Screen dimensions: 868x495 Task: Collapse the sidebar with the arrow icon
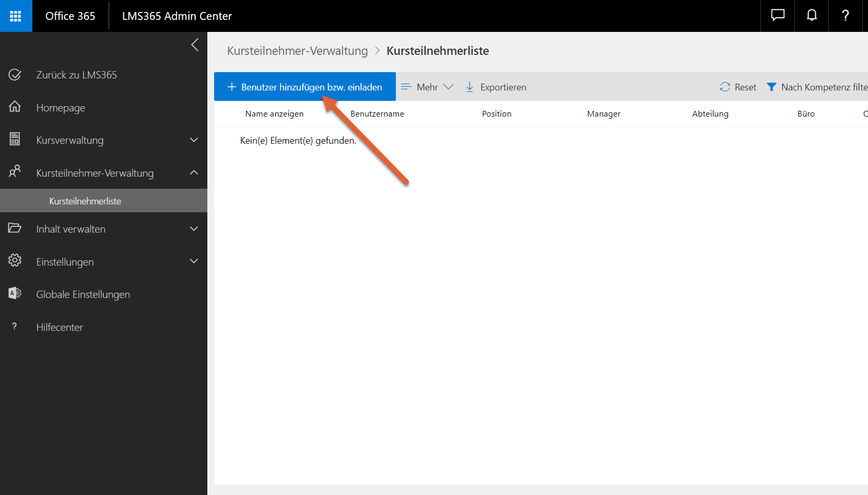click(x=195, y=45)
